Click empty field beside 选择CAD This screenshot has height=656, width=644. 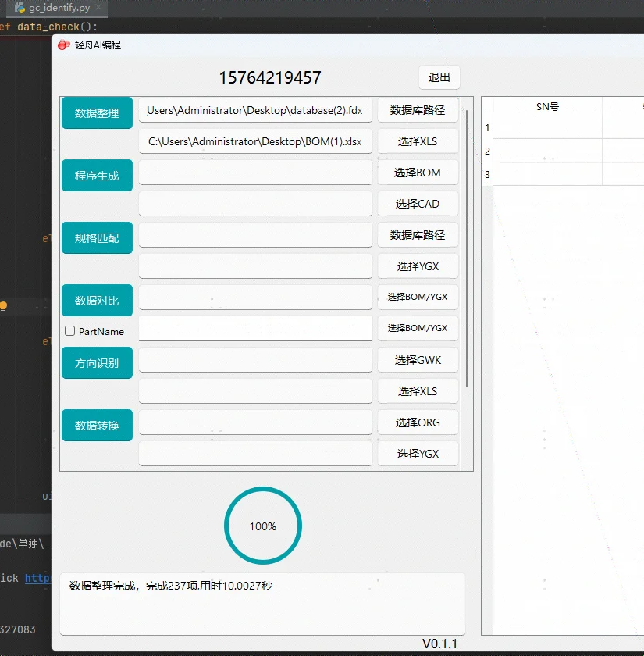[x=255, y=204]
